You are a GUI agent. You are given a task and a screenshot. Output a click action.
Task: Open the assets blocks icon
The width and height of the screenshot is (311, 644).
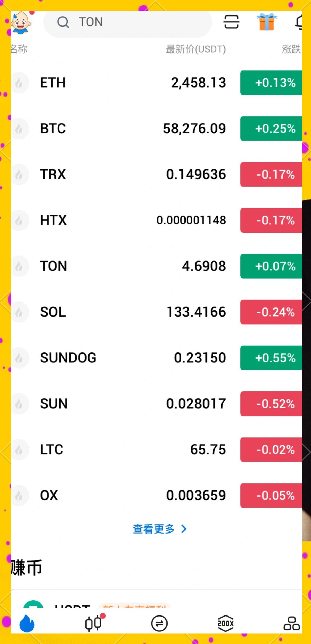[292, 623]
